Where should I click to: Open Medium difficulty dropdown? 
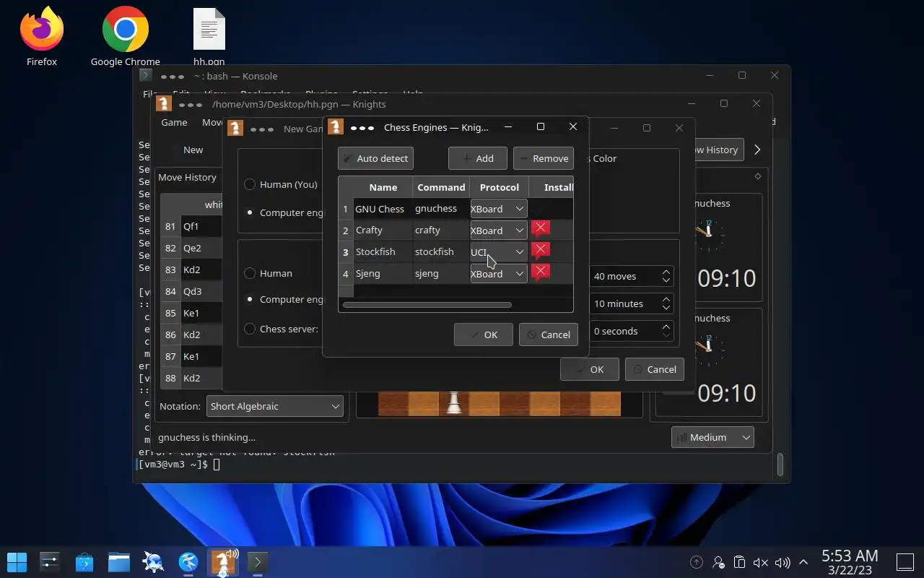(712, 437)
